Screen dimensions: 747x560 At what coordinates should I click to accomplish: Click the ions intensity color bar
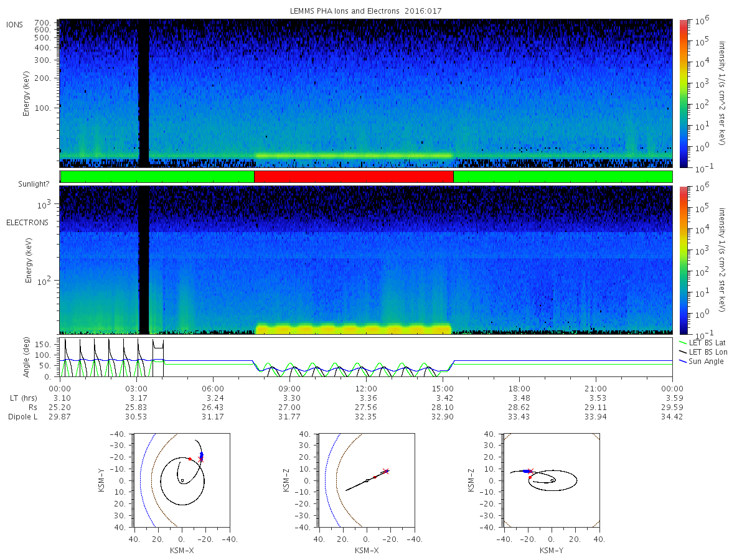tap(684, 93)
